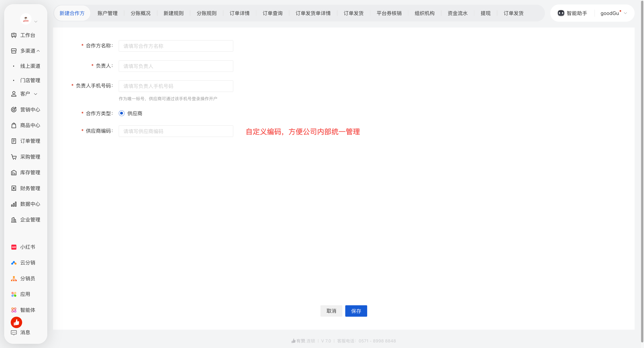Focus the 合作方名称 input field

click(x=176, y=46)
